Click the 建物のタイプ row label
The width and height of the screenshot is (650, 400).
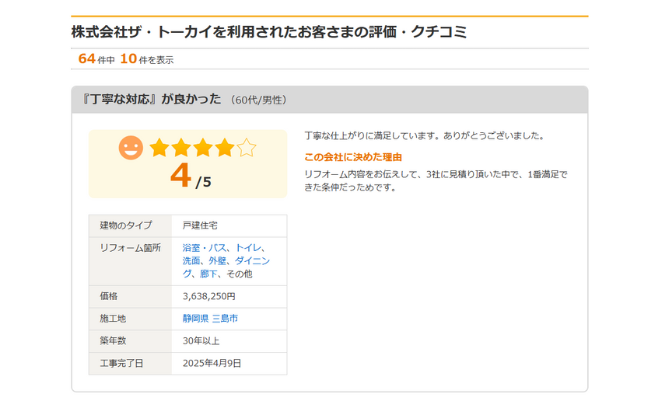(x=126, y=225)
